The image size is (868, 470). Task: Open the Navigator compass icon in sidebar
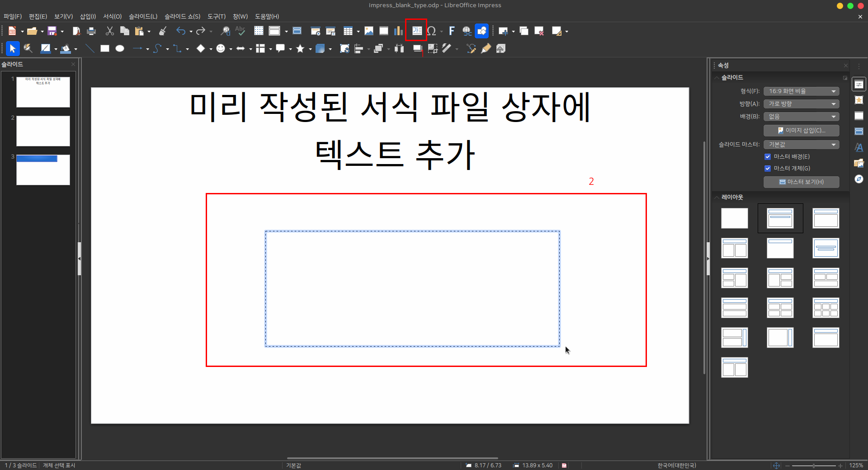859,179
